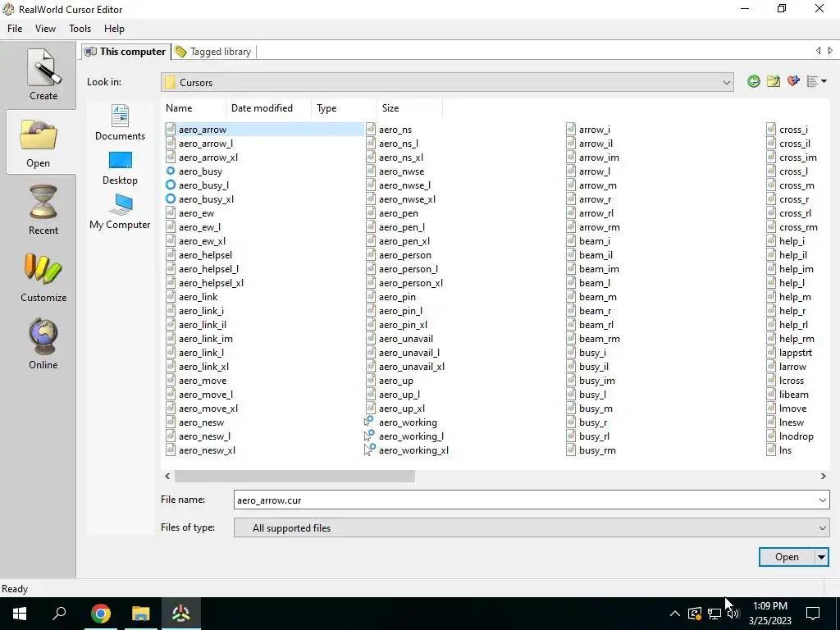The width and height of the screenshot is (840, 630).
Task: Jump to Desktop location
Action: tap(120, 167)
